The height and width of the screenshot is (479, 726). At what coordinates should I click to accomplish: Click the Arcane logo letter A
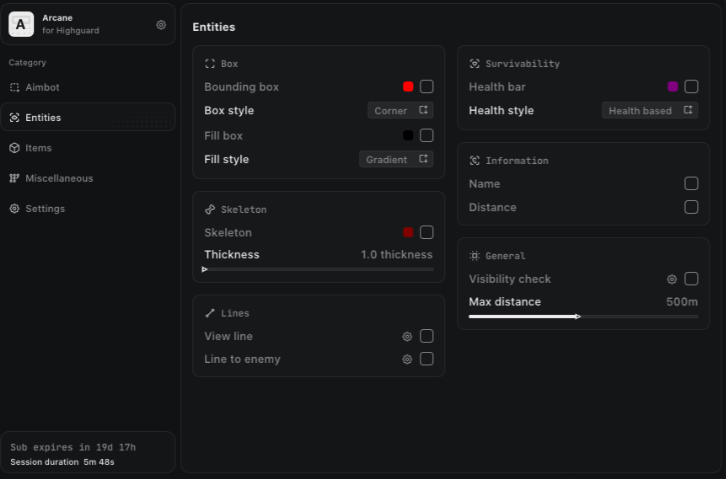pos(22,24)
